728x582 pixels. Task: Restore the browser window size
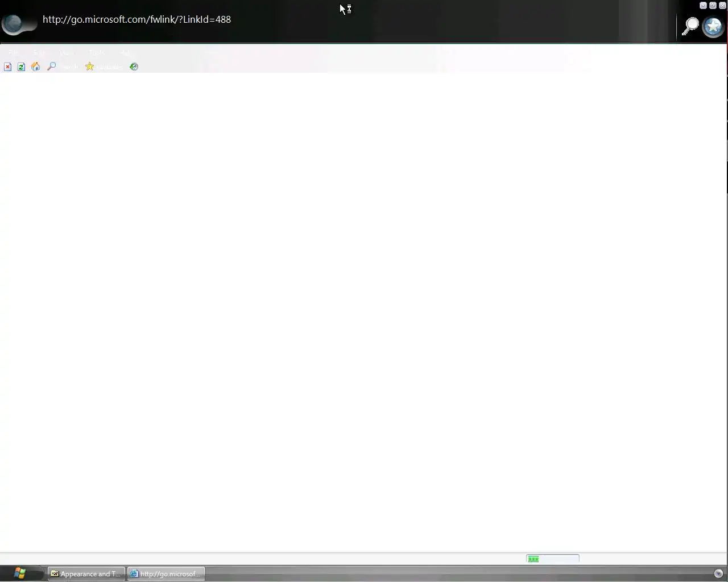[713, 6]
